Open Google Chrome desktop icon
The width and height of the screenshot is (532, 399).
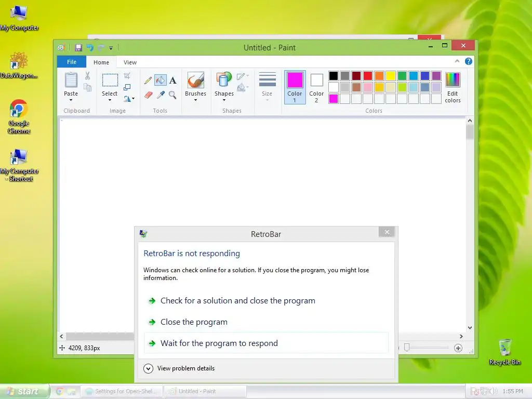[x=19, y=116]
